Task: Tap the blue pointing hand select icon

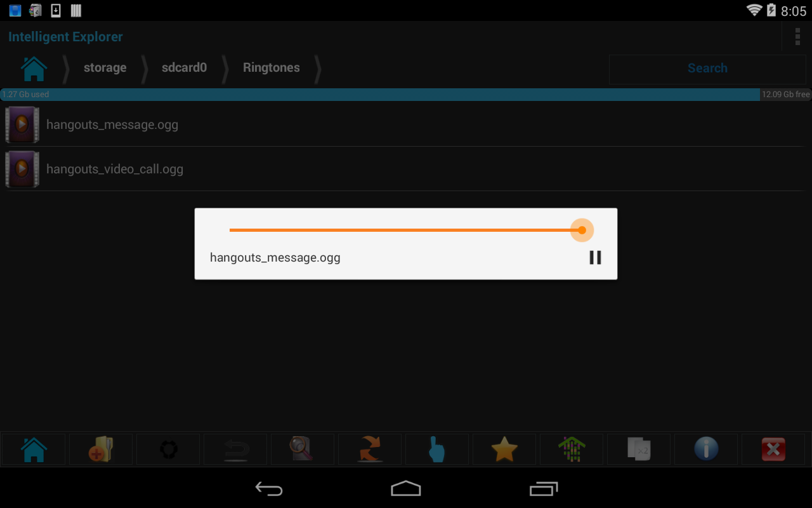Action: point(437,450)
